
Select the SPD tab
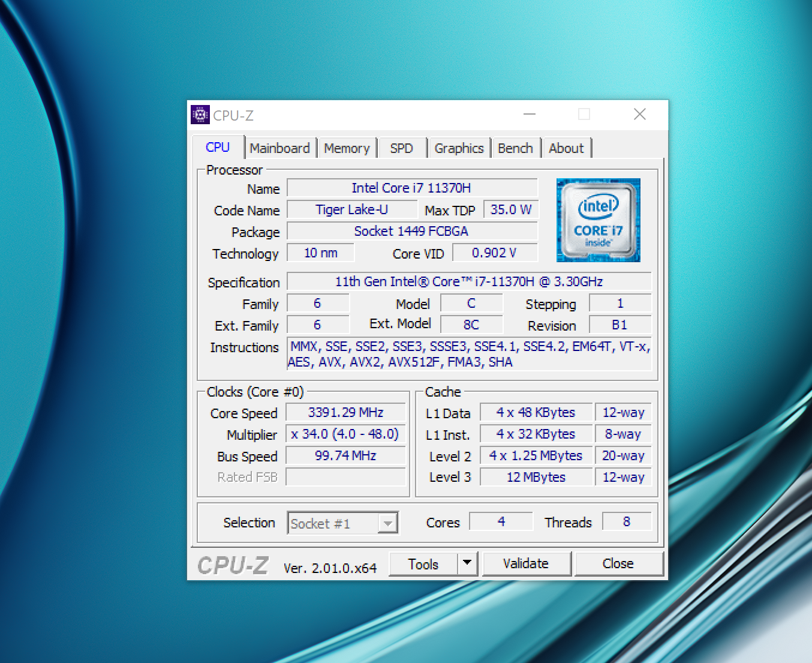(401, 148)
